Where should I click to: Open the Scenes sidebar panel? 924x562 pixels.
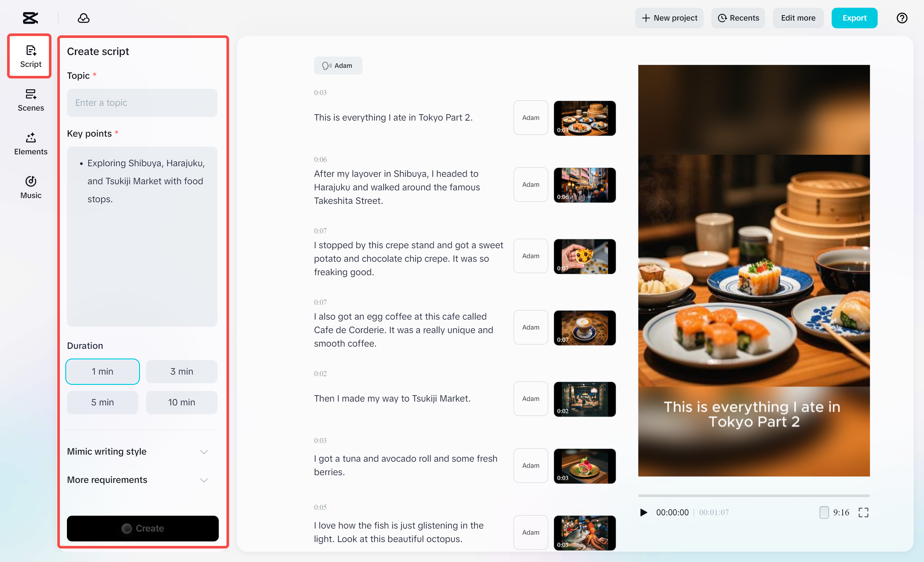click(x=31, y=100)
